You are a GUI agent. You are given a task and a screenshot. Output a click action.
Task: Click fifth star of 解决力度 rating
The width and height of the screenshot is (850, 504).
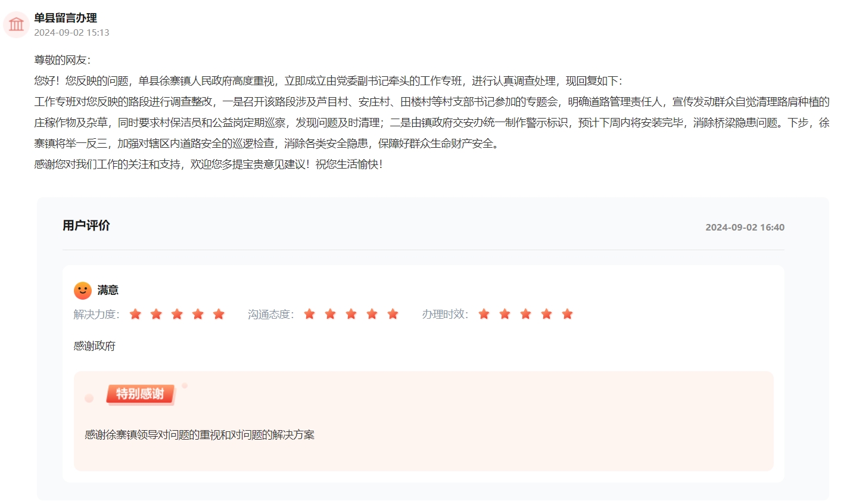[x=219, y=314]
